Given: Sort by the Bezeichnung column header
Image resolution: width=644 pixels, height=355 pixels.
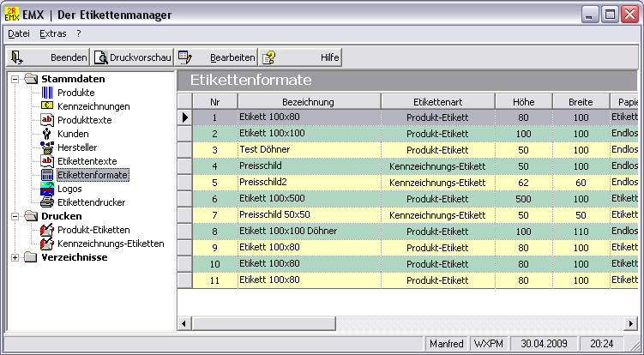Looking at the screenshot, I should (x=308, y=101).
